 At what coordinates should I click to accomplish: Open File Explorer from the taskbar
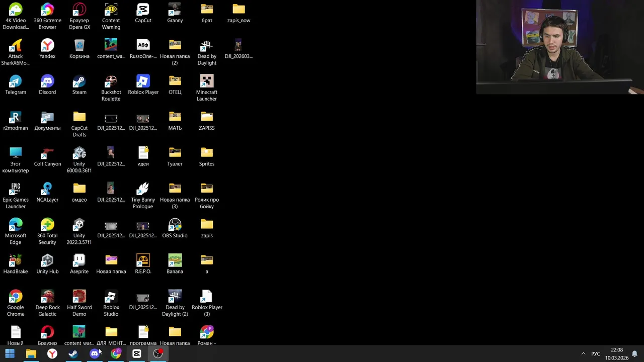(x=31, y=353)
